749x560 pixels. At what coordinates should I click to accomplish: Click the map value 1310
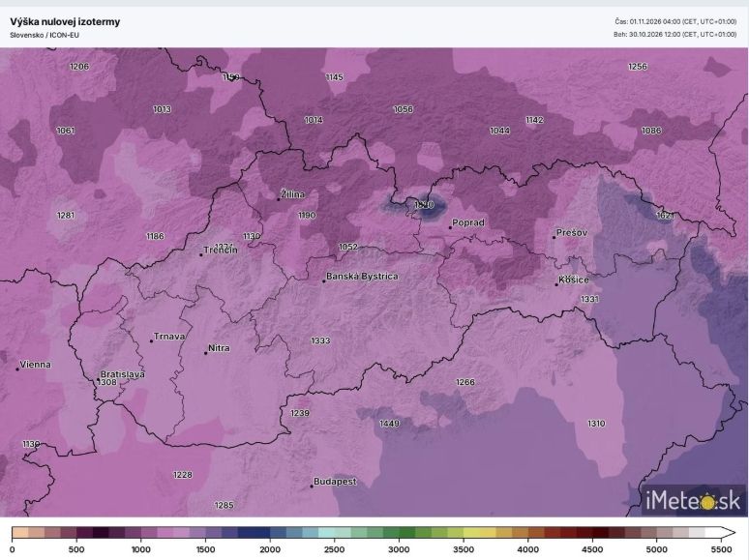coord(596,424)
